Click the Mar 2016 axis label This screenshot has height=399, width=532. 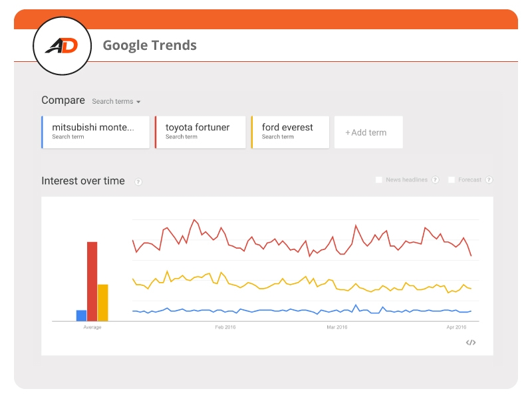point(337,327)
